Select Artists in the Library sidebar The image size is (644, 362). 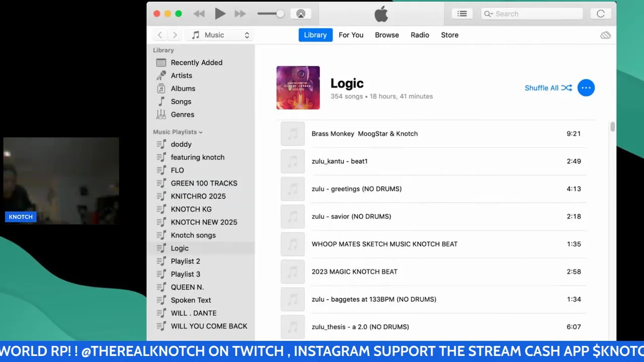coord(201,75)
